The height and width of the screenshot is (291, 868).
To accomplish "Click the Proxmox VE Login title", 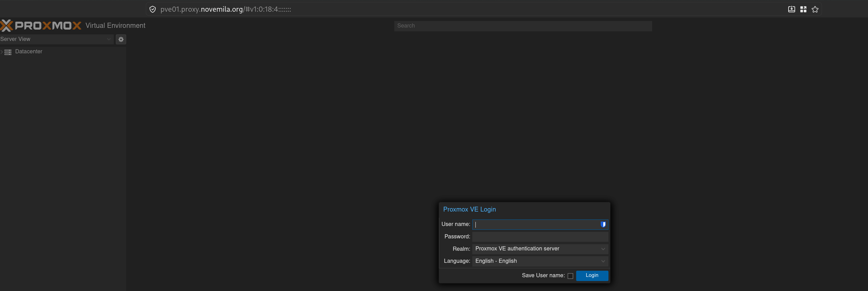I will pyautogui.click(x=469, y=209).
